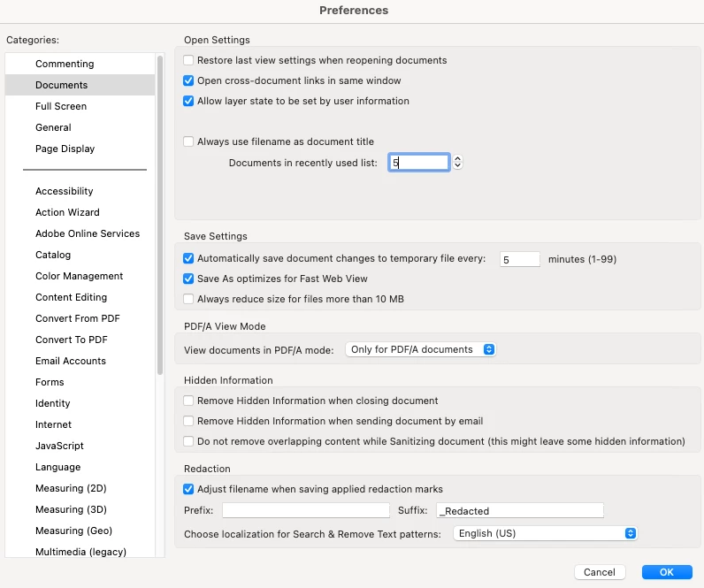The width and height of the screenshot is (704, 588).
Task: Disable Save As optimizes for Fast Web View
Action: pyautogui.click(x=188, y=279)
